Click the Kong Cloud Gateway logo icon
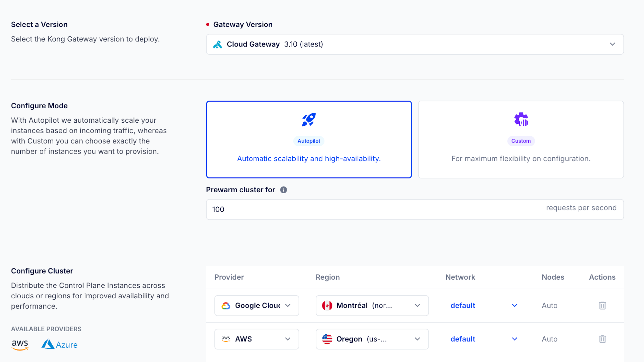The width and height of the screenshot is (644, 362). [x=218, y=44]
